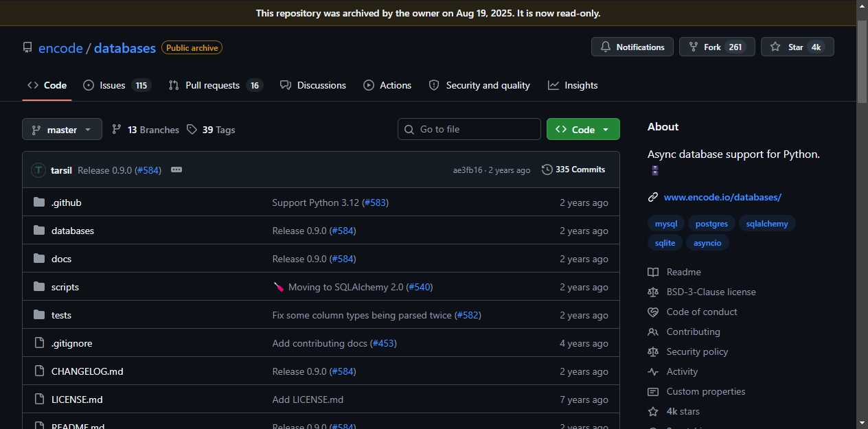The image size is (868, 429).
Task: Click the scrollbar down arrow
Action: tap(863, 423)
